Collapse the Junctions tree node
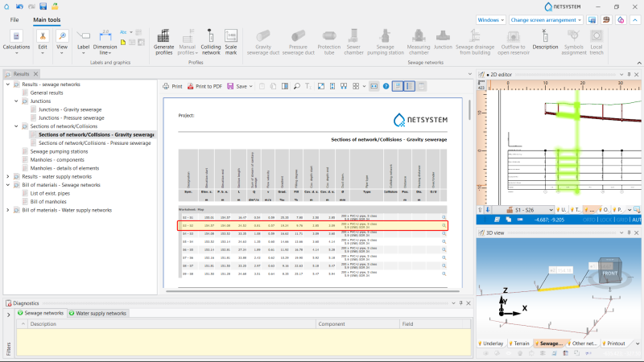This screenshot has width=644, height=362. 16,101
